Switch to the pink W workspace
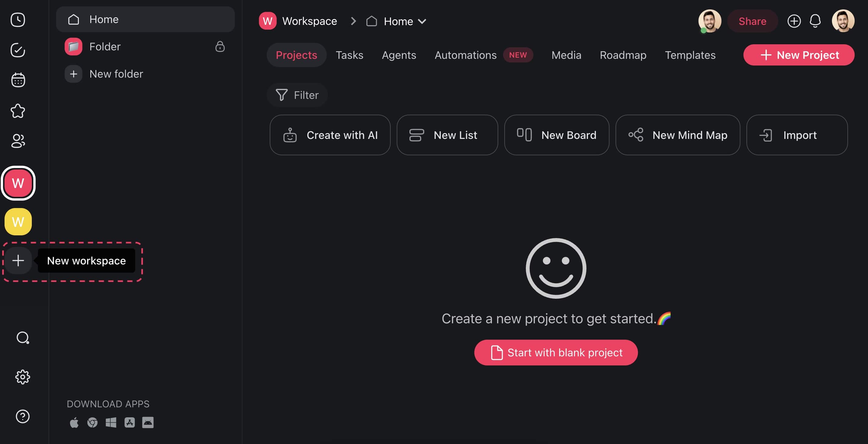The width and height of the screenshot is (868, 444). [x=18, y=183]
